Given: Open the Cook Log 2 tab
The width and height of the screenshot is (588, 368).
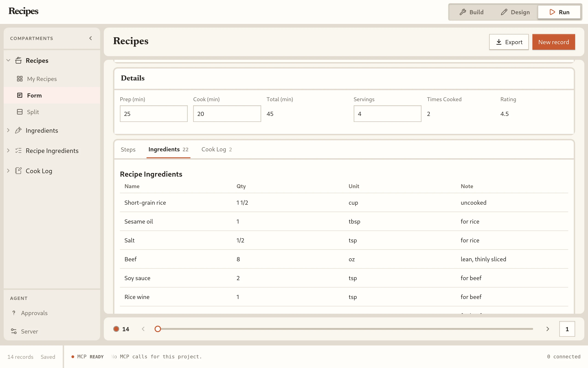Looking at the screenshot, I should (x=217, y=149).
